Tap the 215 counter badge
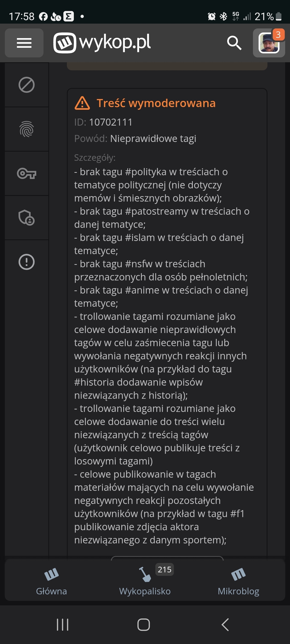Viewport: 290px width, 644px height. tap(164, 569)
